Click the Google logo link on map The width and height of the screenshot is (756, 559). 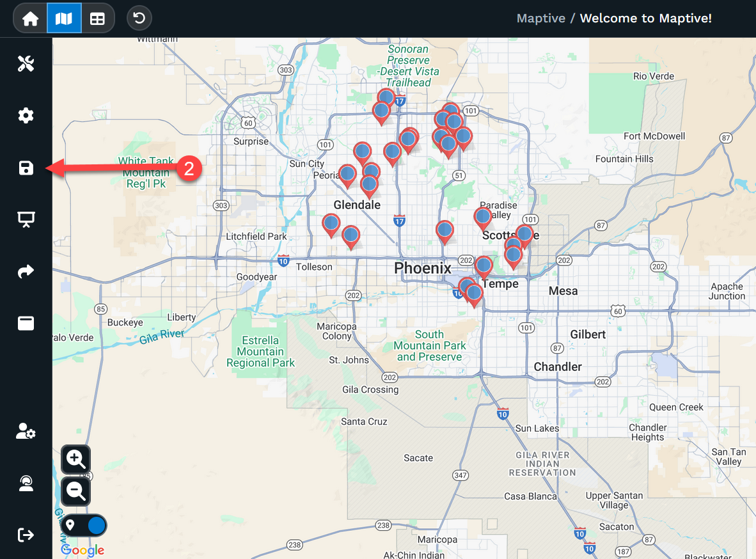pos(83,550)
